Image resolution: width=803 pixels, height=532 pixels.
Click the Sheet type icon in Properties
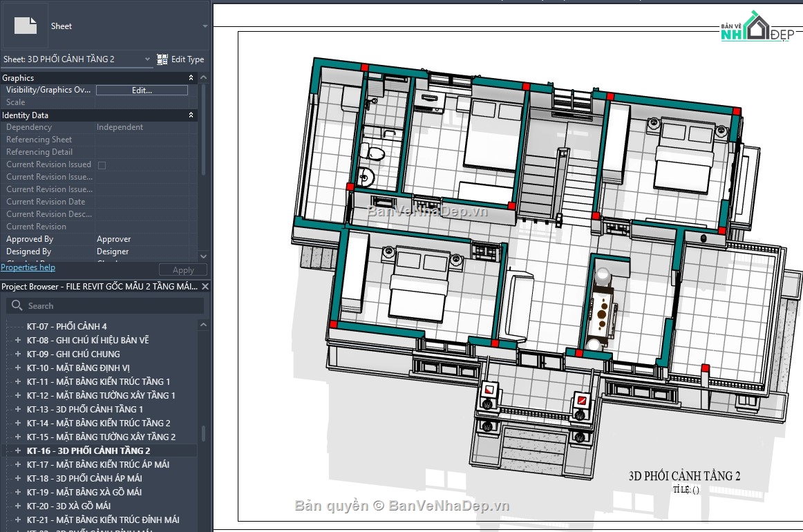tap(25, 26)
